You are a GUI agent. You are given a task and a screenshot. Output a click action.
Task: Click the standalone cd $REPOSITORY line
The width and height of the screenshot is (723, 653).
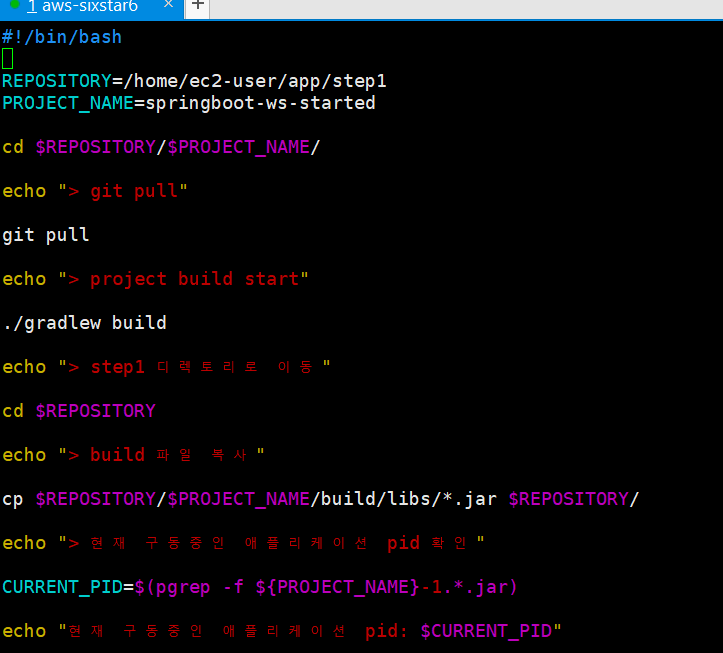coord(79,411)
